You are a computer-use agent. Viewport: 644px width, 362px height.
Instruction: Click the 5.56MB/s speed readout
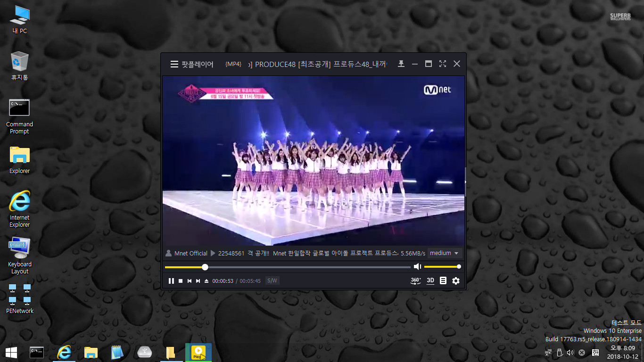click(x=413, y=253)
